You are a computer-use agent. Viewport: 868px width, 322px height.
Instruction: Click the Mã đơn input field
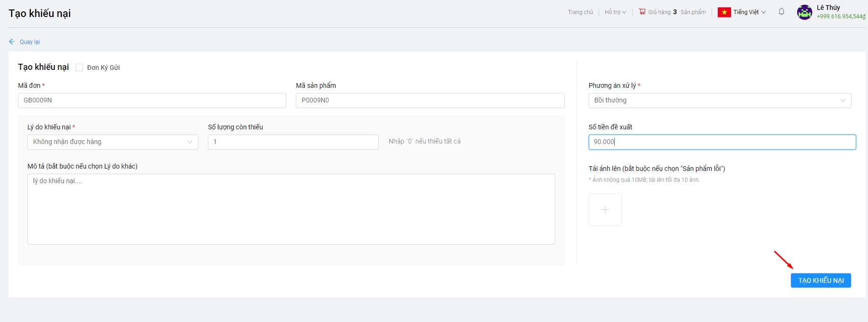pos(152,101)
